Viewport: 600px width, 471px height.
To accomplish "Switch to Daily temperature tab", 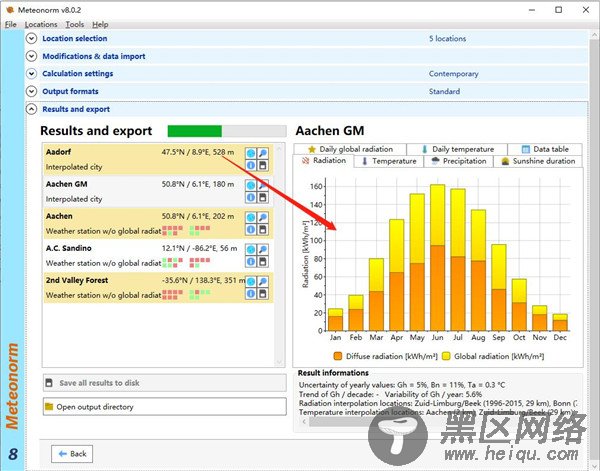I will [x=457, y=149].
